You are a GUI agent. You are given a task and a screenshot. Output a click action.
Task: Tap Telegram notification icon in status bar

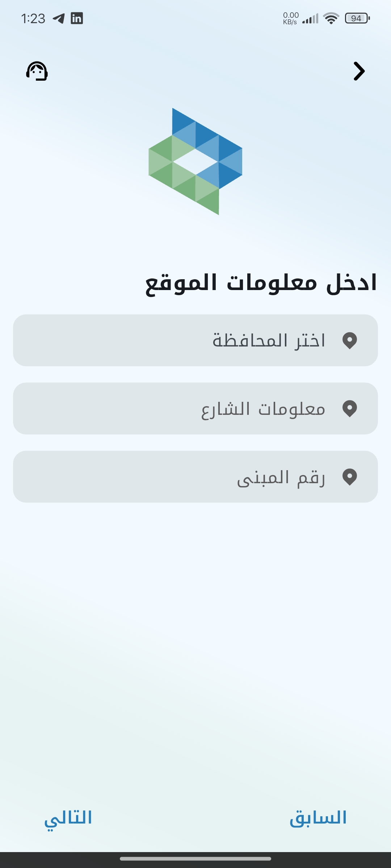(59, 18)
